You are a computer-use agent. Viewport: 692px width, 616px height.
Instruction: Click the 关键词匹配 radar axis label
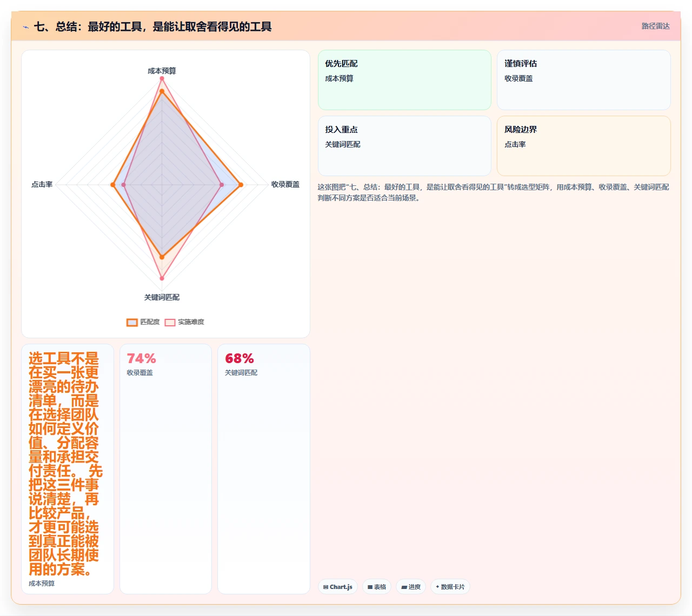point(162,297)
